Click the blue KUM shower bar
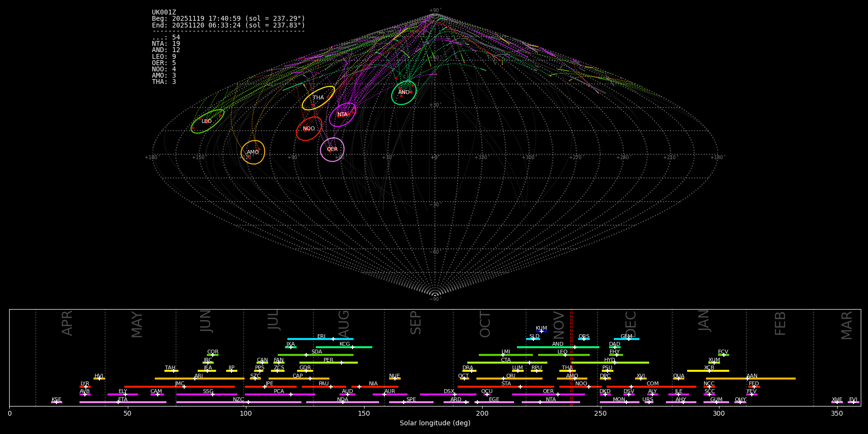The height and width of the screenshot is (434, 868). 542,331
